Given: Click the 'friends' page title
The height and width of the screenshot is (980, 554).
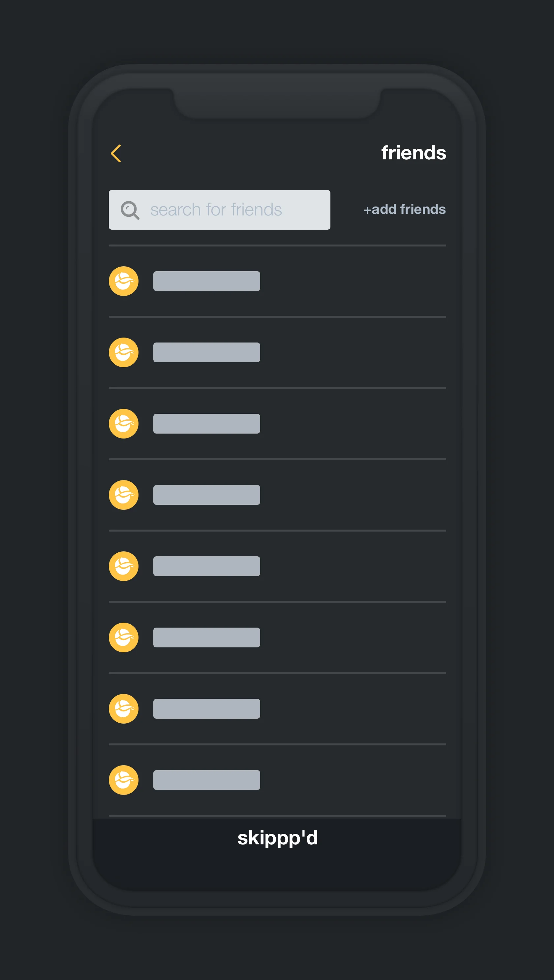Looking at the screenshot, I should [x=414, y=153].
